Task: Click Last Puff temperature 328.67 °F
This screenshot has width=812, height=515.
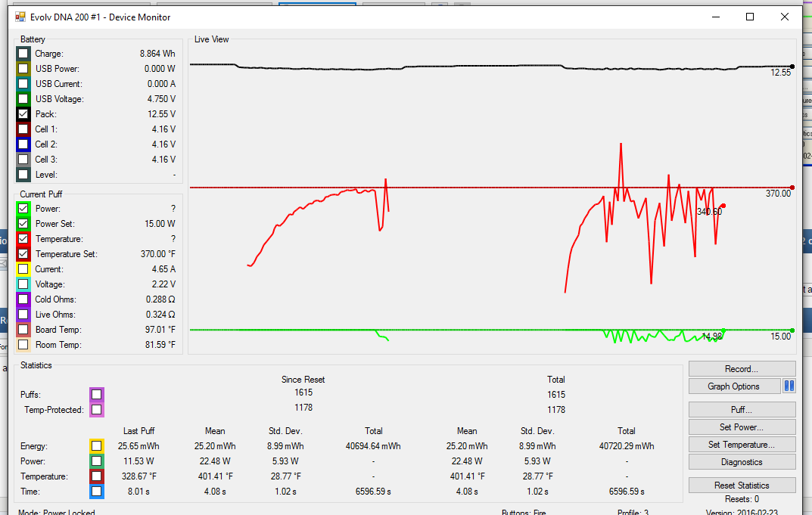Action: (138, 476)
